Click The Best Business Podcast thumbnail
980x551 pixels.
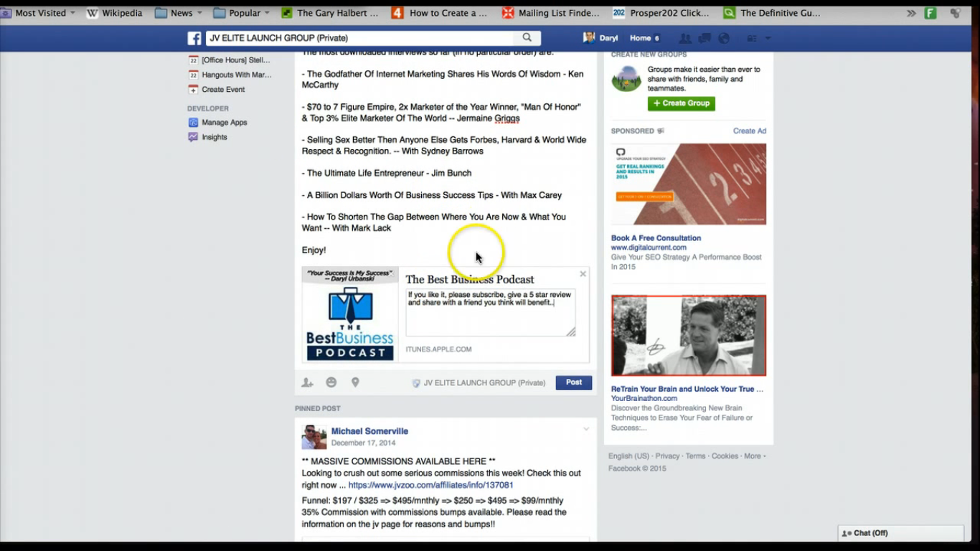[x=350, y=315]
